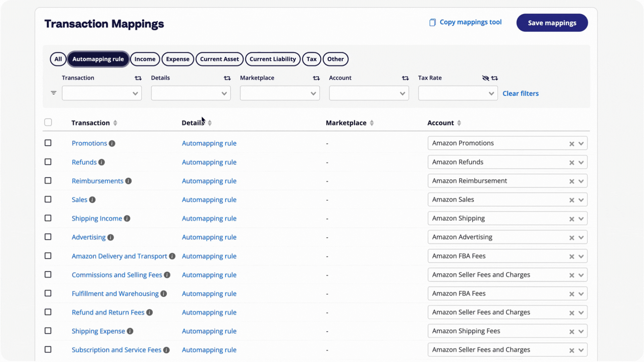The width and height of the screenshot is (644, 362).
Task: Click the Save mappings button
Action: click(x=552, y=23)
